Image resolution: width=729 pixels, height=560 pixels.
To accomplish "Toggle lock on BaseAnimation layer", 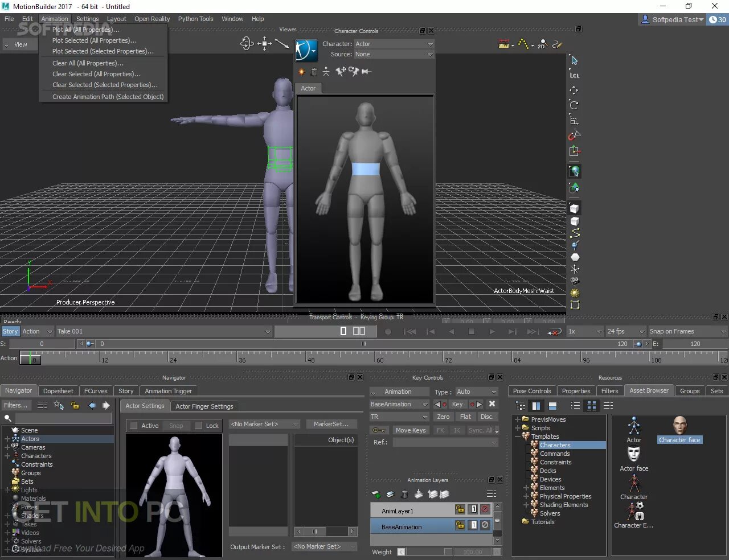I will pos(460,525).
